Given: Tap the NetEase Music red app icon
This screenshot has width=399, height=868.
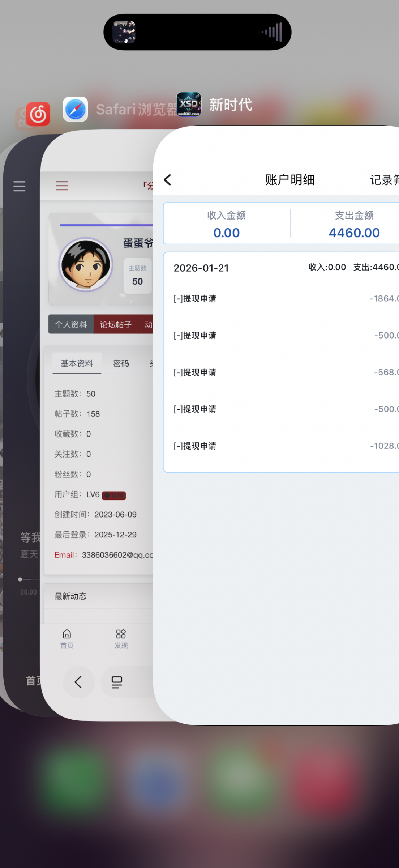Looking at the screenshot, I should point(38,114).
